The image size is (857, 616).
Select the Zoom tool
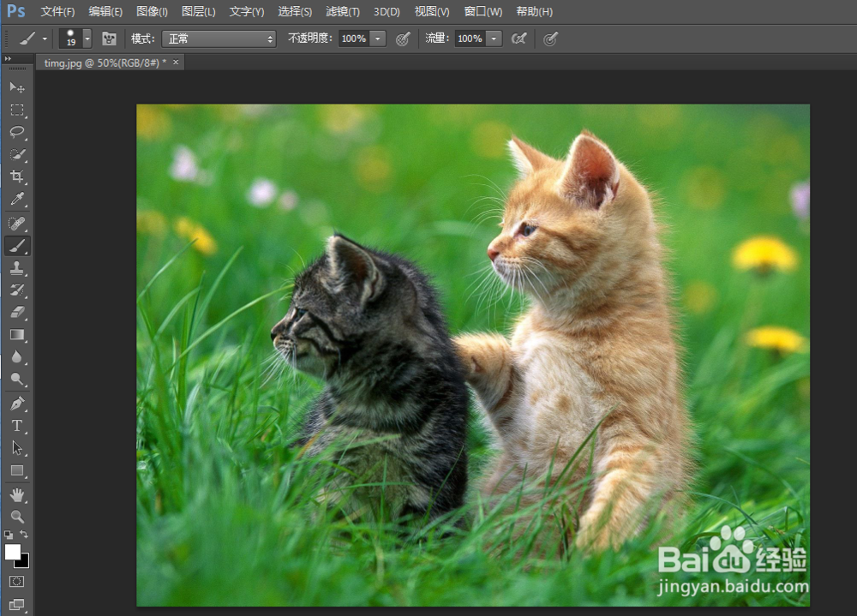pos(17,517)
